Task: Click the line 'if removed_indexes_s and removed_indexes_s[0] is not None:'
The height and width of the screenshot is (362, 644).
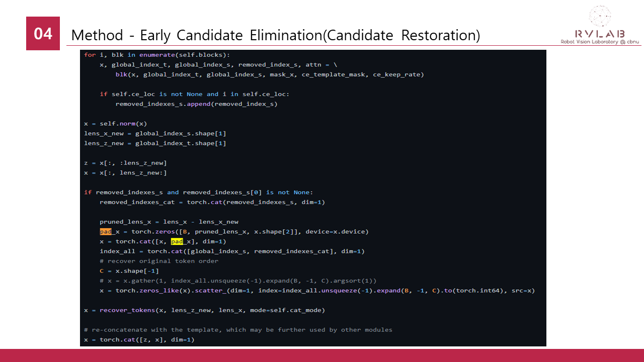Action: 198,192
